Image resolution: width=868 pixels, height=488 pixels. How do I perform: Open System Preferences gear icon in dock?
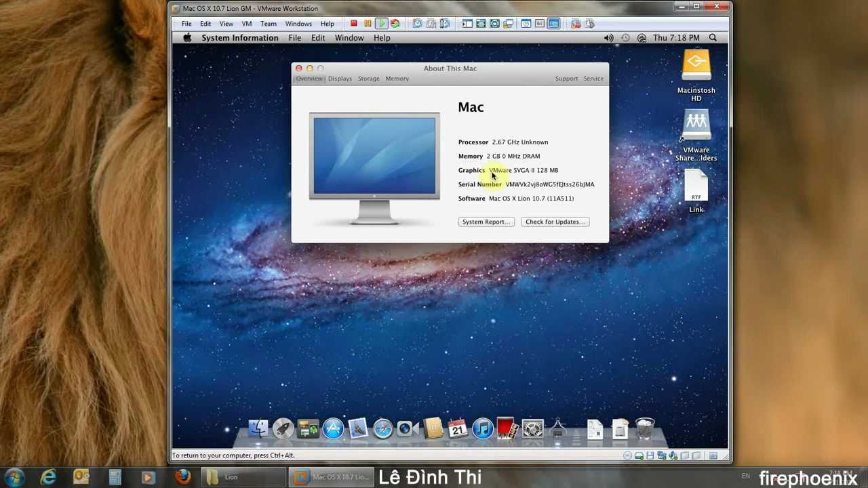point(532,428)
